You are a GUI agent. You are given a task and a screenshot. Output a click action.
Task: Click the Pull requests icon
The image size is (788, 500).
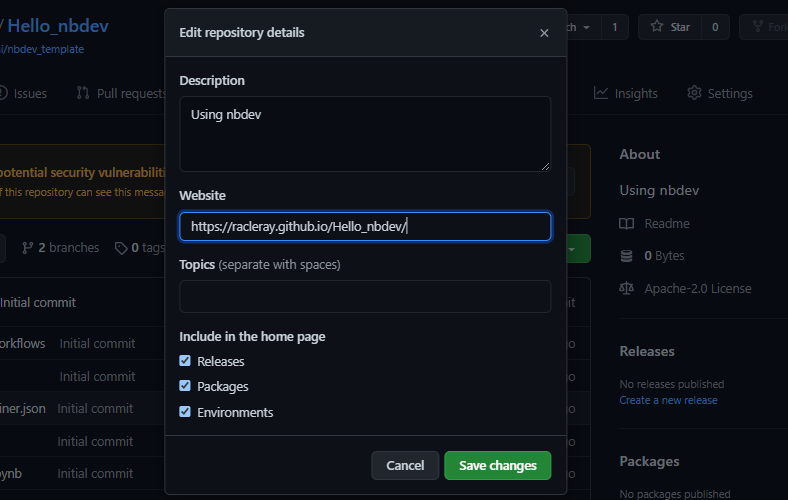(82, 93)
